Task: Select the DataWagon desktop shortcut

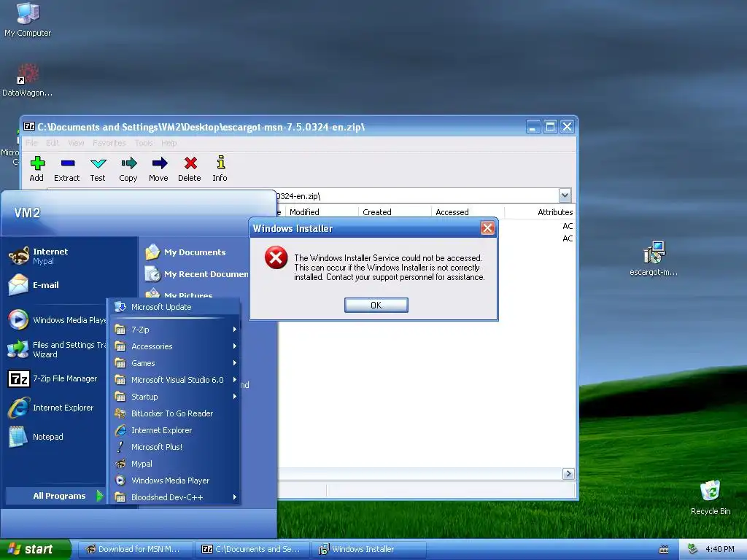Action: coord(28,80)
